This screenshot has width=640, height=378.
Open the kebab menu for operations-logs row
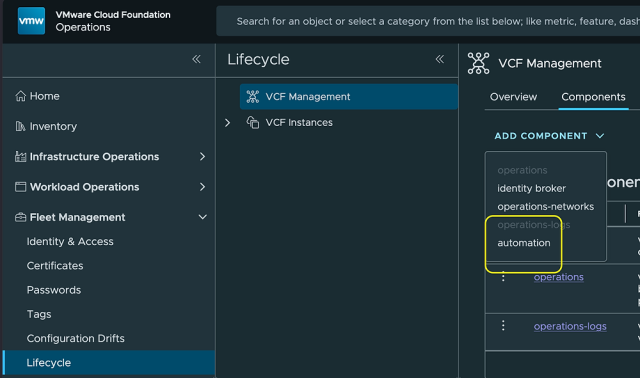[503, 325]
